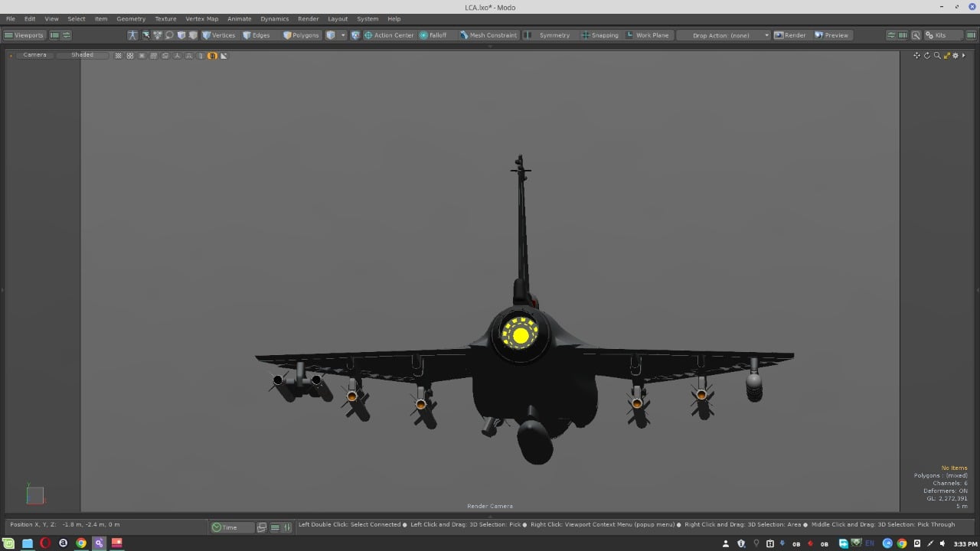Open the Camera view type dropdown

(x=34, y=55)
